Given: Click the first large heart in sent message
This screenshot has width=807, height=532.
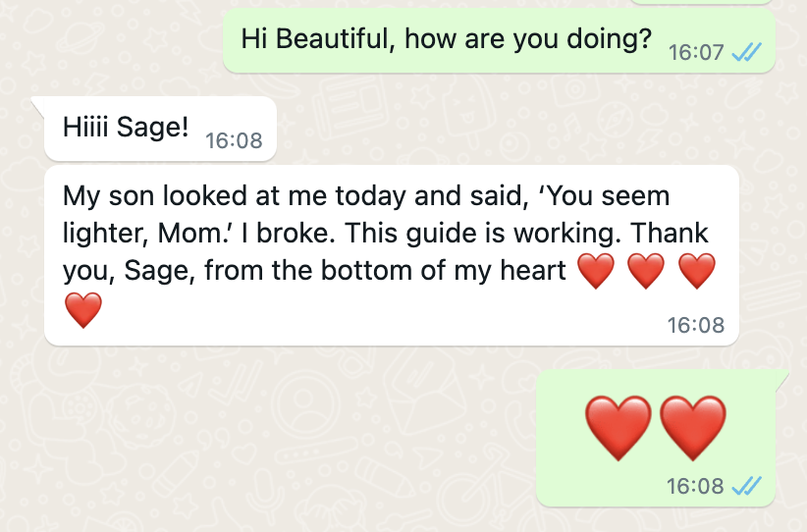Looking at the screenshot, I should point(619,428).
